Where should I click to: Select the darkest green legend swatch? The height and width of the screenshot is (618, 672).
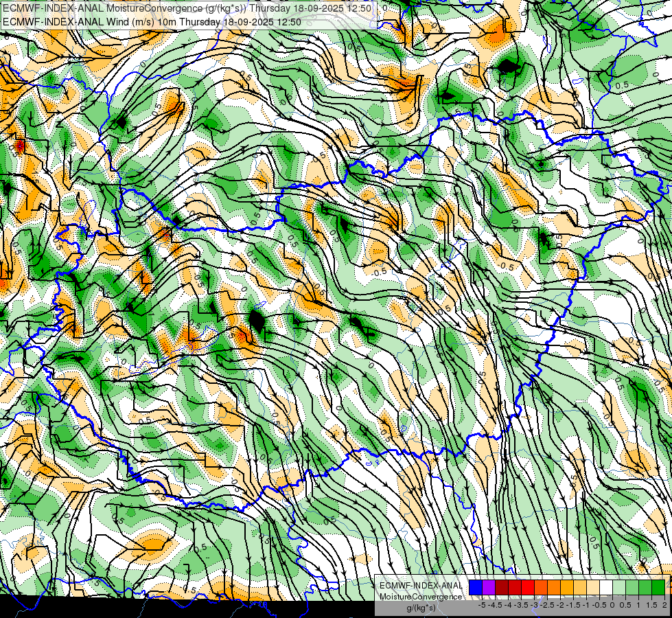point(658,587)
